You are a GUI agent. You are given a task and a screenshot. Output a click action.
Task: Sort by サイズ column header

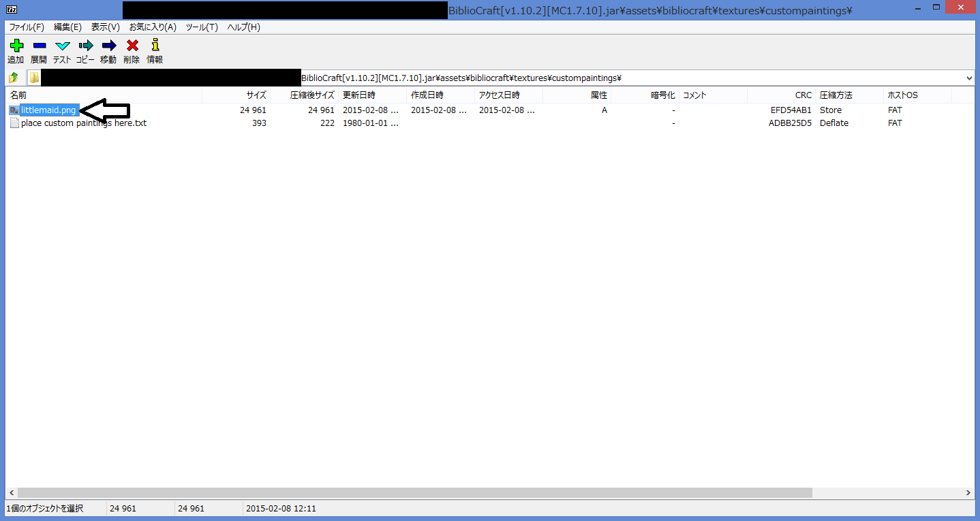236,95
